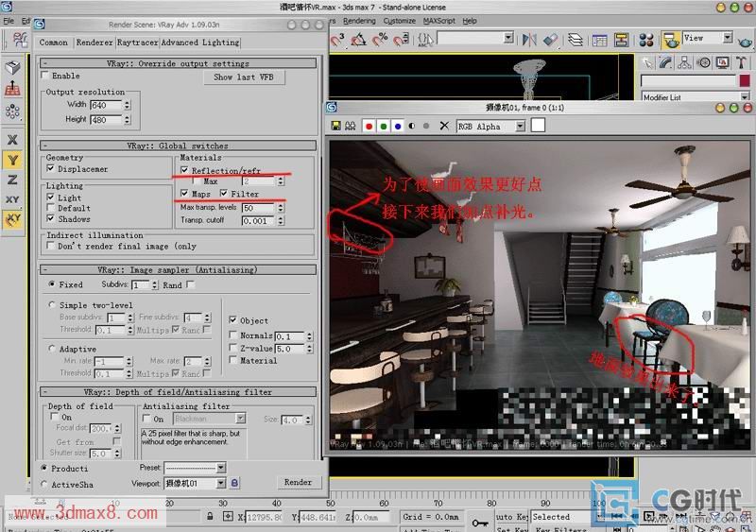The height and width of the screenshot is (532, 756).
Task: Toggle the blue channel in frame window
Action: [398, 126]
